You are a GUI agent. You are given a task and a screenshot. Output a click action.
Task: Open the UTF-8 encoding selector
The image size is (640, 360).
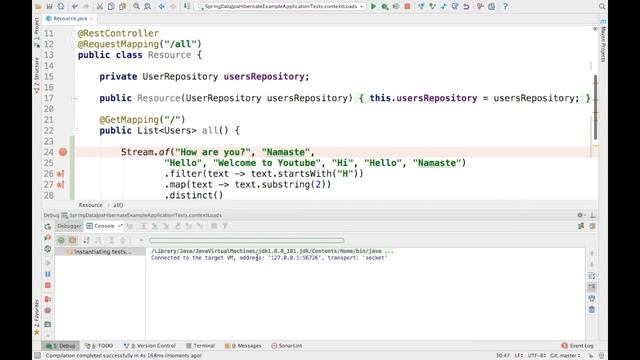click(x=537, y=356)
